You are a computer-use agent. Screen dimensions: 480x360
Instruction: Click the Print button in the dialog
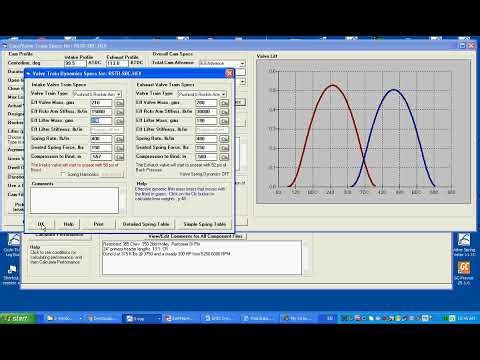point(98,224)
